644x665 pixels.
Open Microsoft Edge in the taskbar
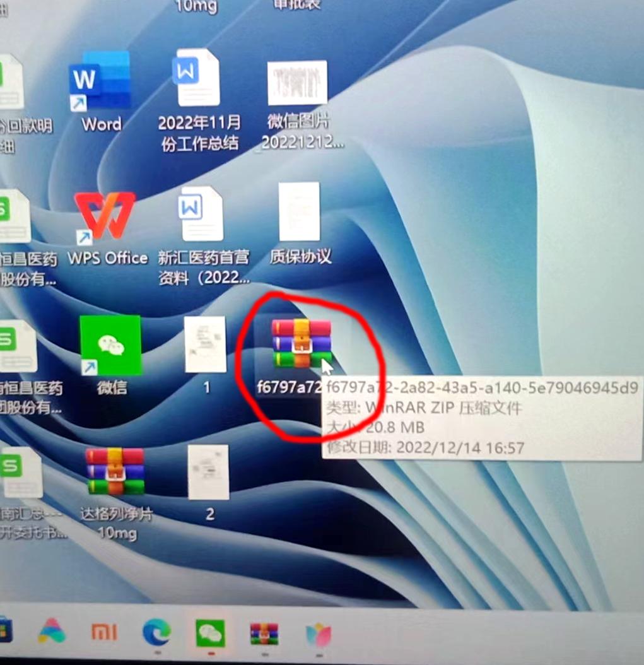point(156,632)
